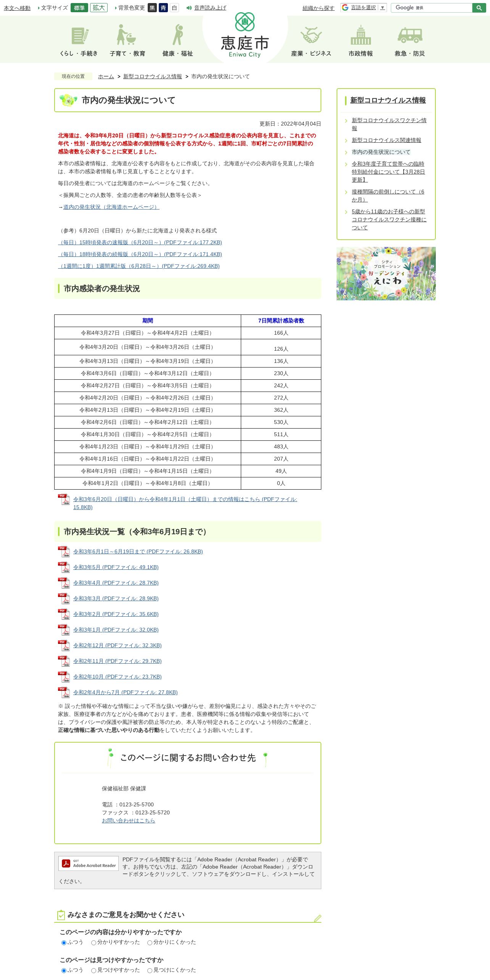The height and width of the screenshot is (980, 490).
Task: Select 見つけにくかった radio option
Action: coord(150,970)
